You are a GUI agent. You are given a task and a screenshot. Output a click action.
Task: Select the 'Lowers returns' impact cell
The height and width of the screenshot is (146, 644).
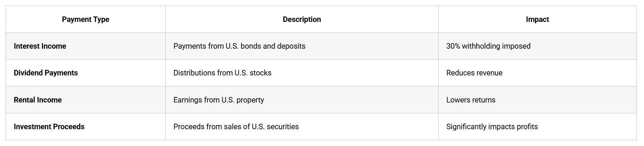(471, 100)
